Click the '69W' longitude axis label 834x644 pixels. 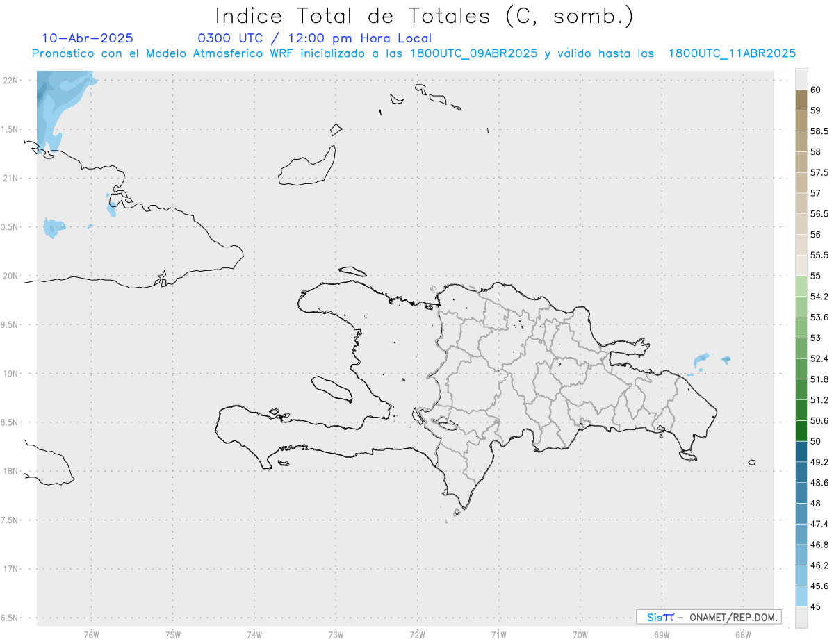(661, 634)
